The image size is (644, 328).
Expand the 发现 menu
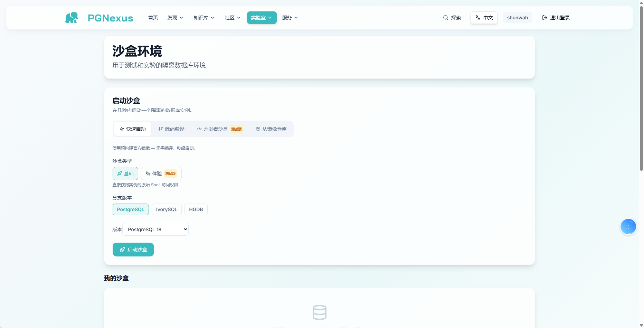click(x=176, y=18)
